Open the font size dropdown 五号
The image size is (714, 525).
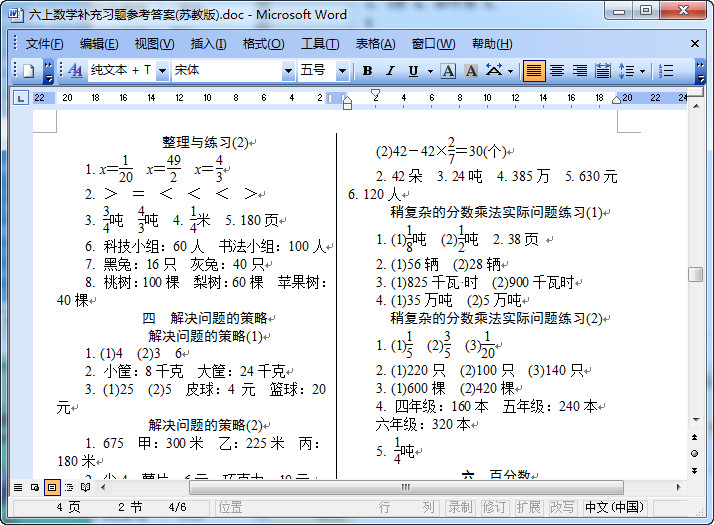[x=342, y=71]
